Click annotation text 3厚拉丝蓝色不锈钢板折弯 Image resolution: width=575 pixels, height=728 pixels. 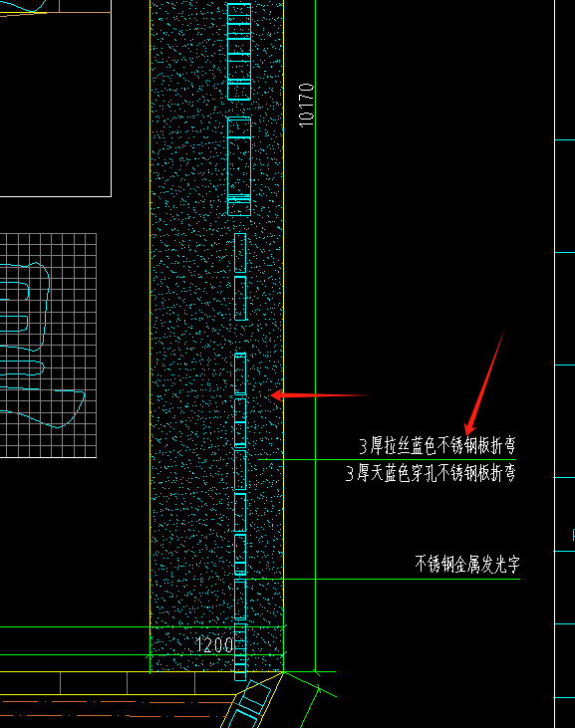(x=437, y=446)
